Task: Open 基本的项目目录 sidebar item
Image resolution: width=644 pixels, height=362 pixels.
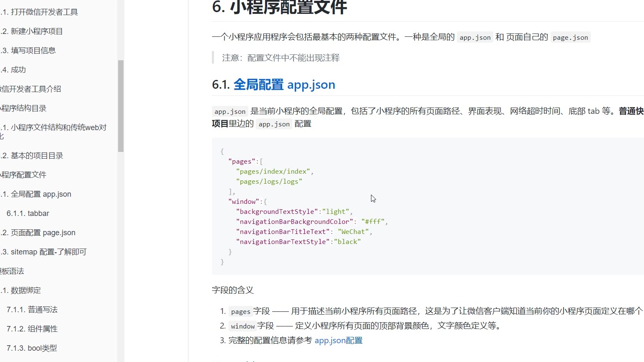Action: pos(36,156)
